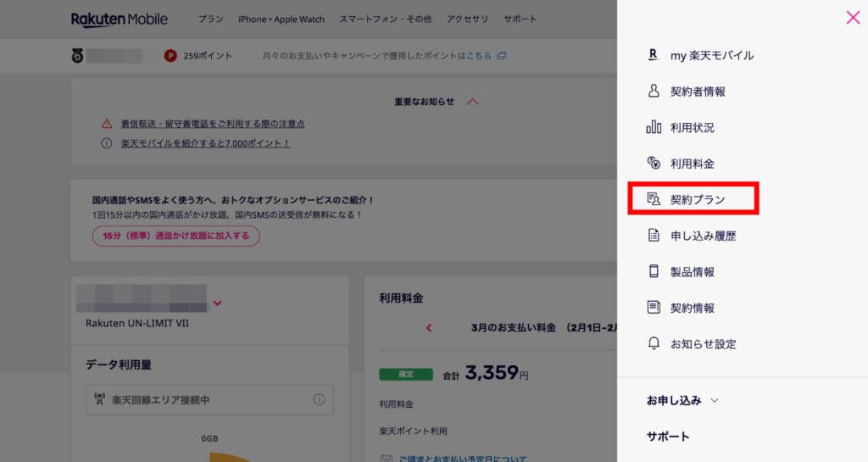868x462 pixels.
Task: Open 楽天モバイルを紹介すると7,000ポイント link
Action: [x=205, y=143]
